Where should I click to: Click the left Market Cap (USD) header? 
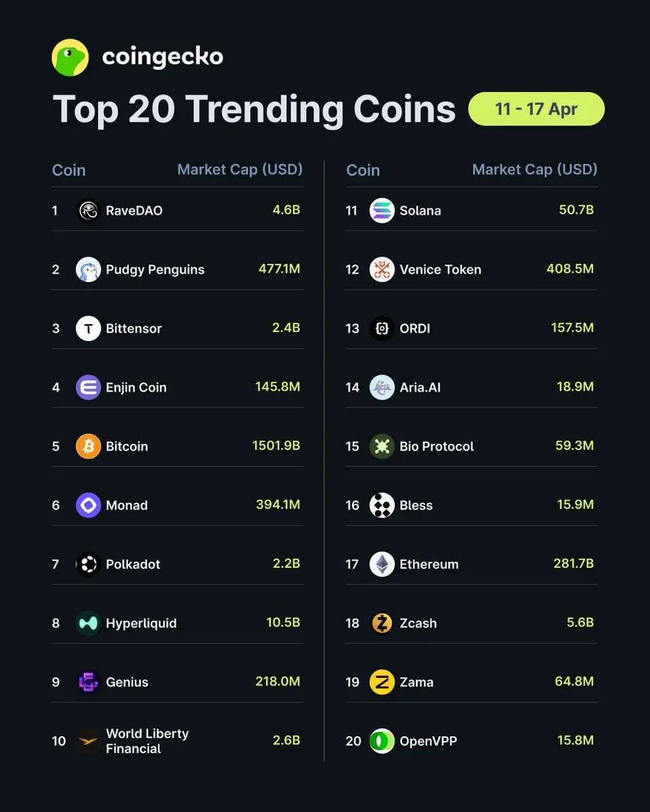click(x=240, y=169)
